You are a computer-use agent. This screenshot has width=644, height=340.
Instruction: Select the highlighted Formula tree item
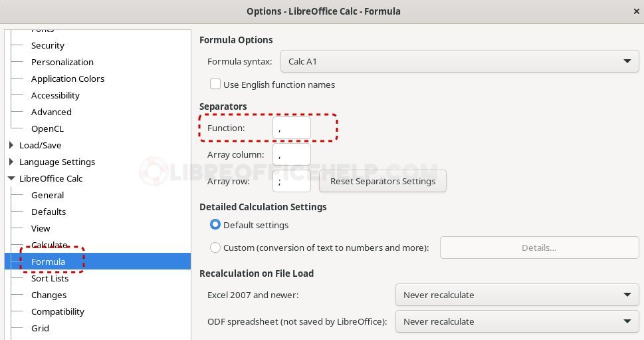48,261
